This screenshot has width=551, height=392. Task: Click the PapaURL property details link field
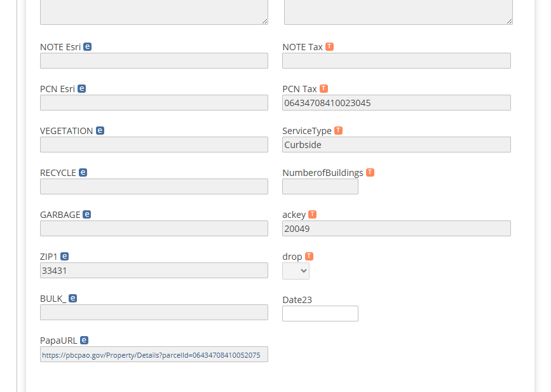tap(154, 355)
